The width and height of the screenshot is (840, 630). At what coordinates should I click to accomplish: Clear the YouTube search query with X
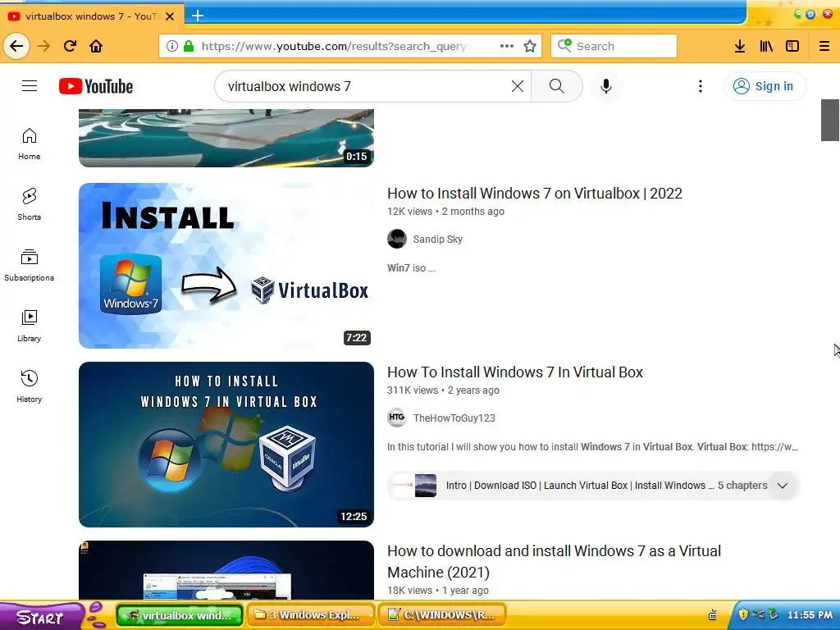(517, 86)
